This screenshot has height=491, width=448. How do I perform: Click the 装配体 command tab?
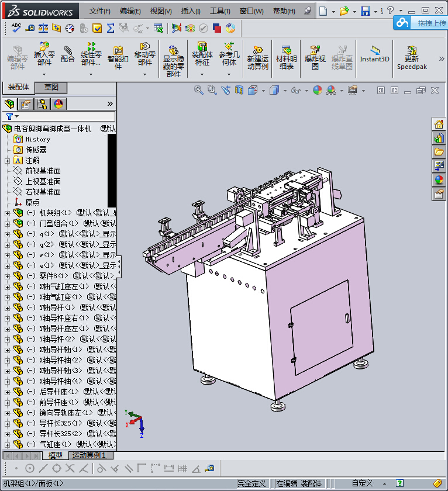[x=19, y=87]
